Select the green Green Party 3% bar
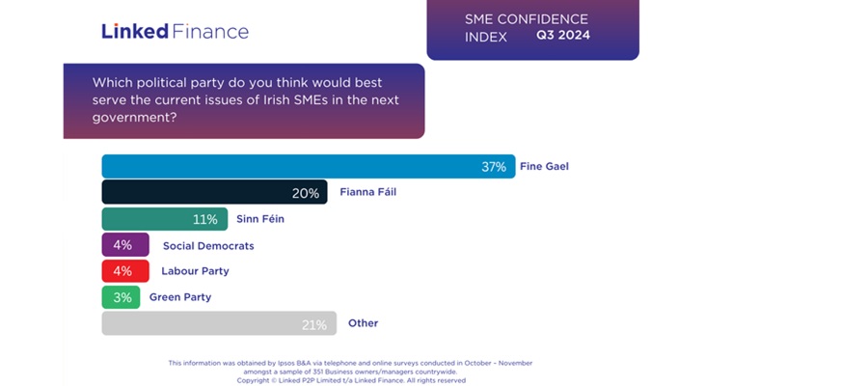 click(121, 297)
